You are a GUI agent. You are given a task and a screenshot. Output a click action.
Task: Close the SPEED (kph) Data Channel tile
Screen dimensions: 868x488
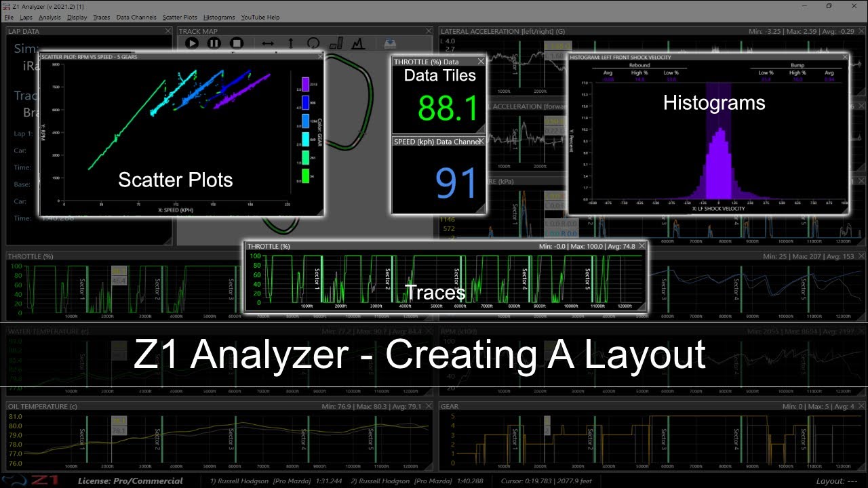point(481,141)
